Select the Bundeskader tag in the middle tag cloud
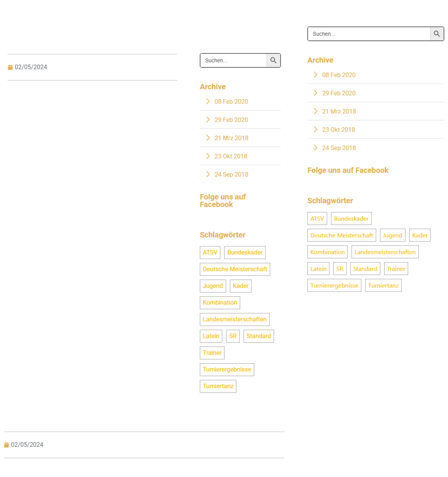The width and height of the screenshot is (448, 477). [x=245, y=253]
